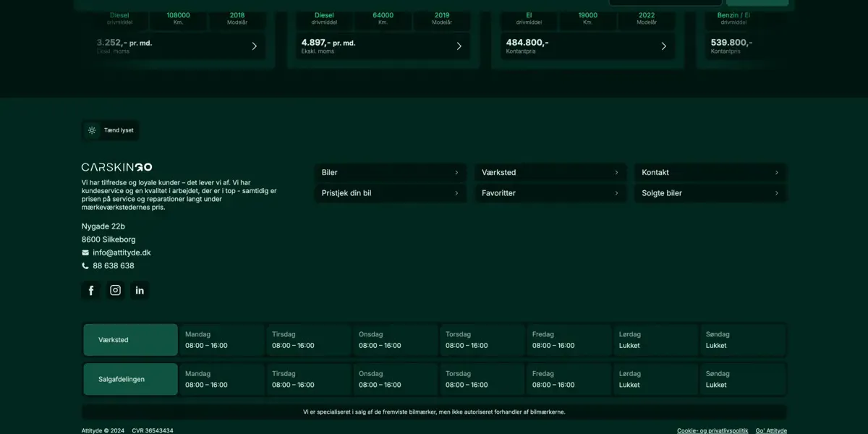Open the arrow on the 484.800,- car card
Viewport: 868px width, 434px height.
(663, 46)
